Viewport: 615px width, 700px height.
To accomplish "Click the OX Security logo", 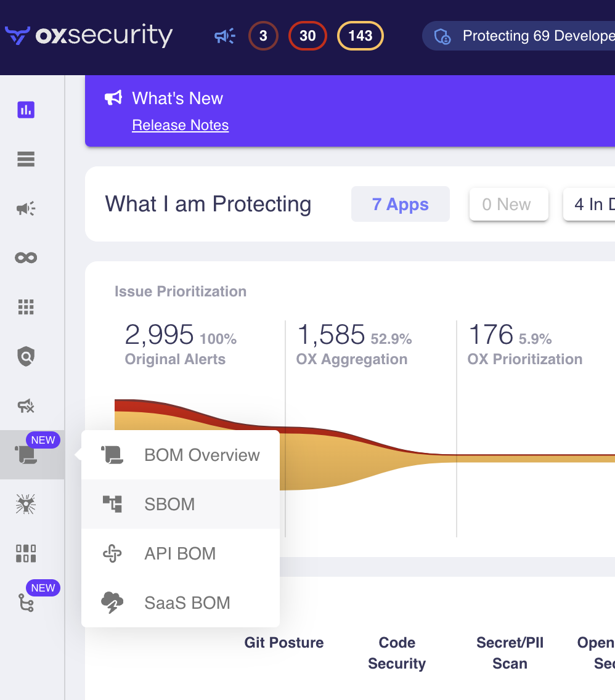I will point(89,36).
